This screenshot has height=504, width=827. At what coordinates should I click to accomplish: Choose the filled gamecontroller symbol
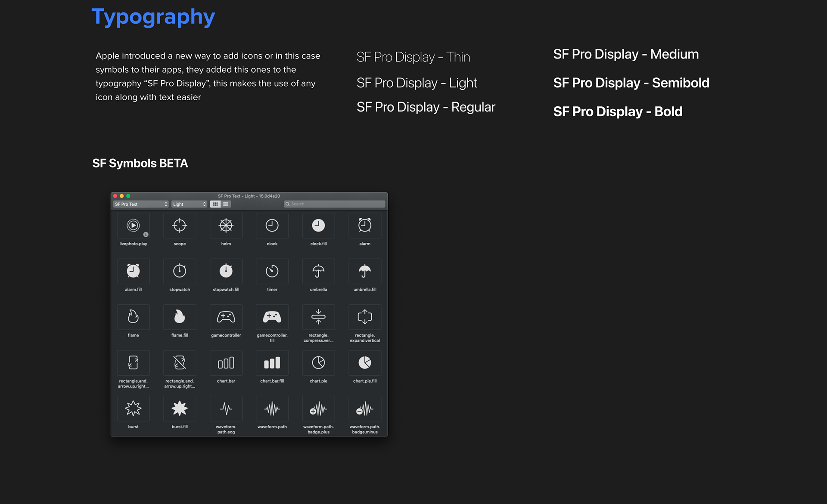click(x=272, y=317)
